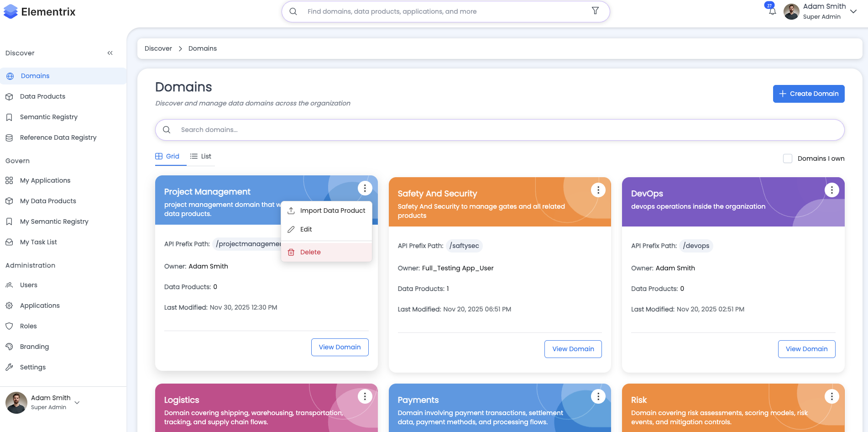
Task: Toggle the Domains I own checkbox
Action: (788, 158)
